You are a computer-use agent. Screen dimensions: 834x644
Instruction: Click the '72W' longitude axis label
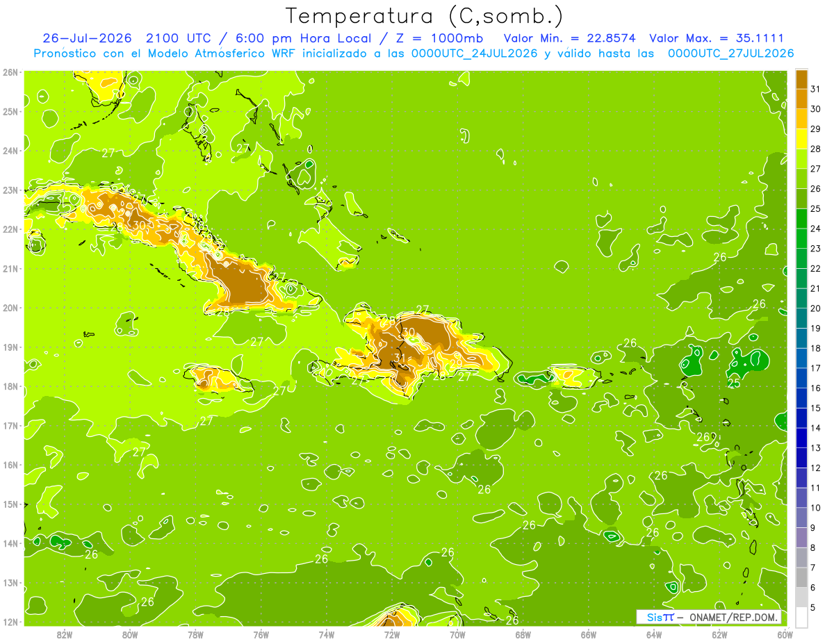pyautogui.click(x=391, y=634)
